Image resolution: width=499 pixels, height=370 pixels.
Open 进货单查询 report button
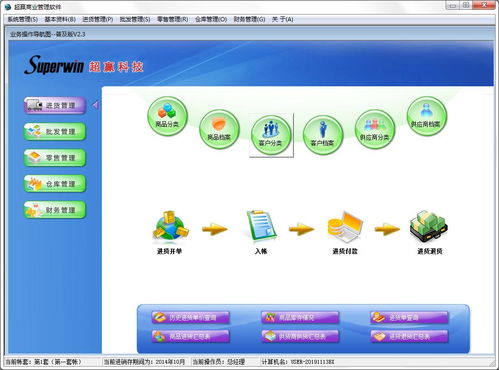tap(409, 317)
